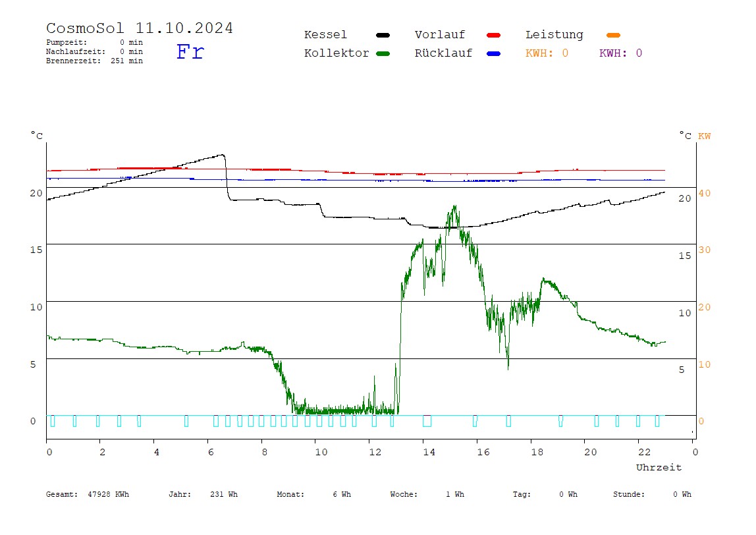
Task: Select the Kollektor legend label
Action: (337, 53)
